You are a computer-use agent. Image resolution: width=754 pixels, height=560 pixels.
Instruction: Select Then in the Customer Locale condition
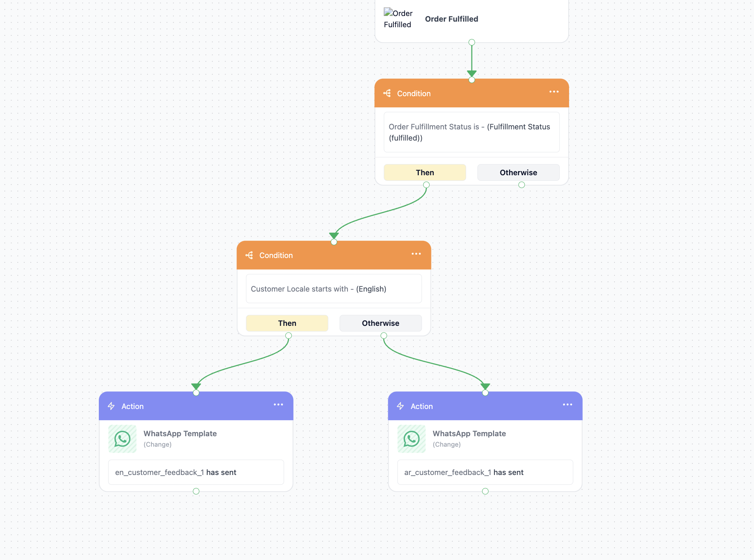click(287, 323)
